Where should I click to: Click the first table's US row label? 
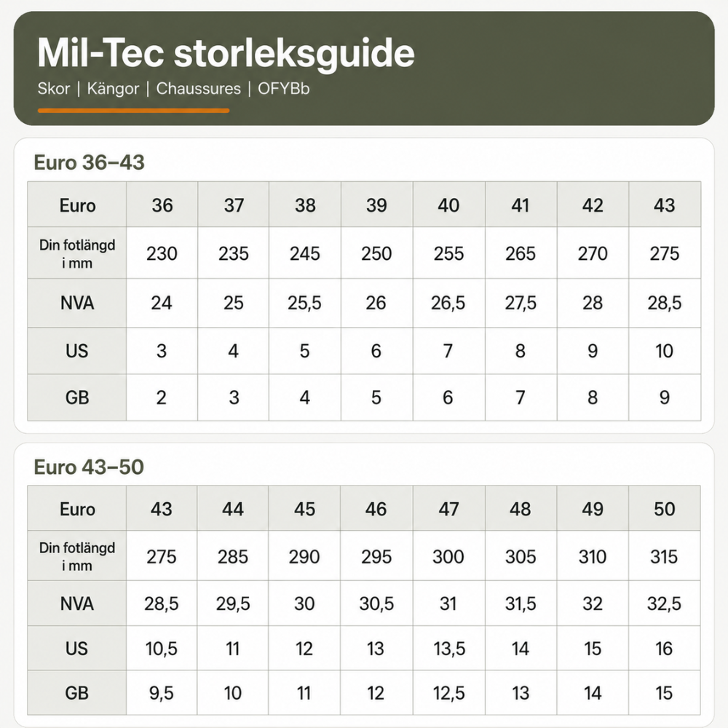77,351
